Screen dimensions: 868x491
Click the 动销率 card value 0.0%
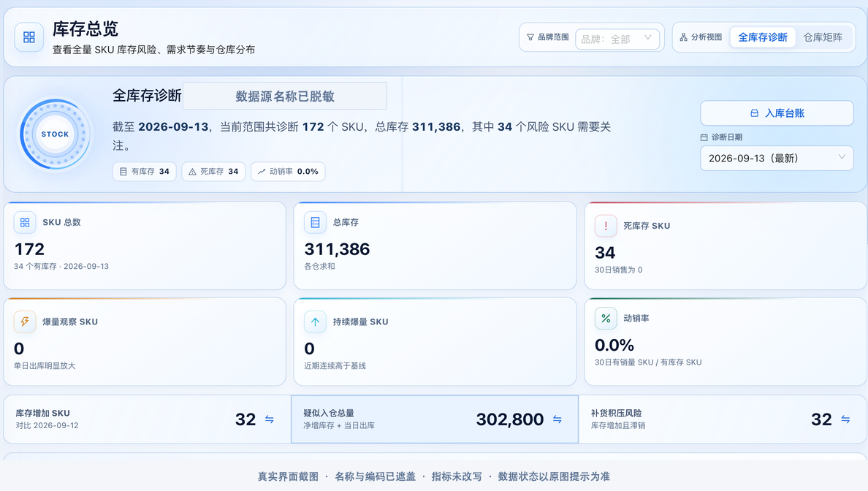(x=614, y=346)
